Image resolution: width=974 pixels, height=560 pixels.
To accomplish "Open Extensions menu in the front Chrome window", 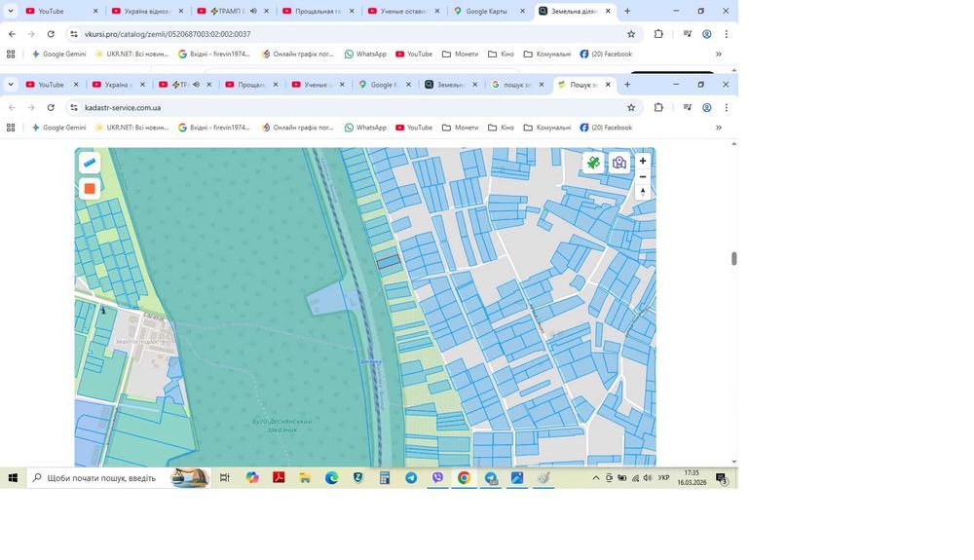I will coord(658,107).
